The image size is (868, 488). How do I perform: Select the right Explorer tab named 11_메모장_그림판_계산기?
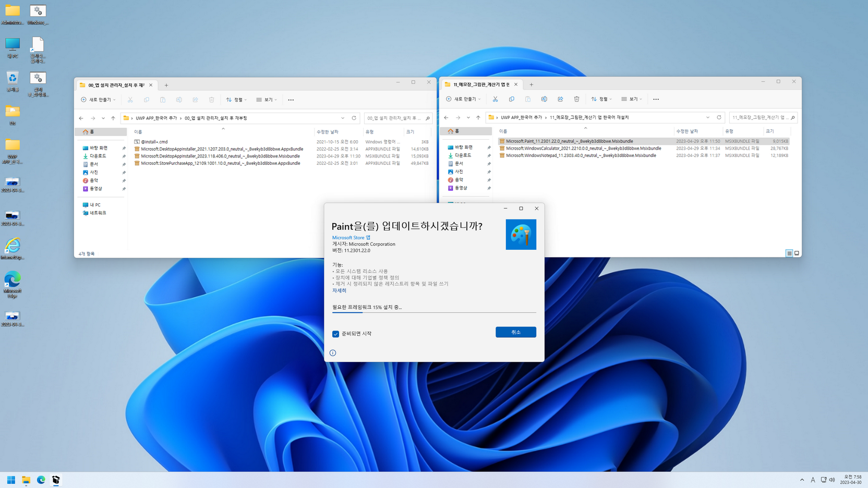481,84
